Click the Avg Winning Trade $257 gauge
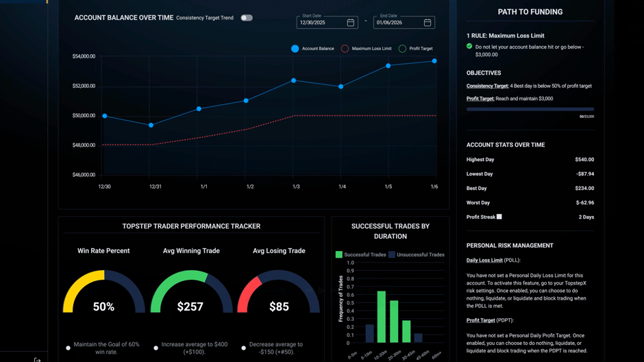Image resolution: width=644 pixels, height=362 pixels. [191, 291]
